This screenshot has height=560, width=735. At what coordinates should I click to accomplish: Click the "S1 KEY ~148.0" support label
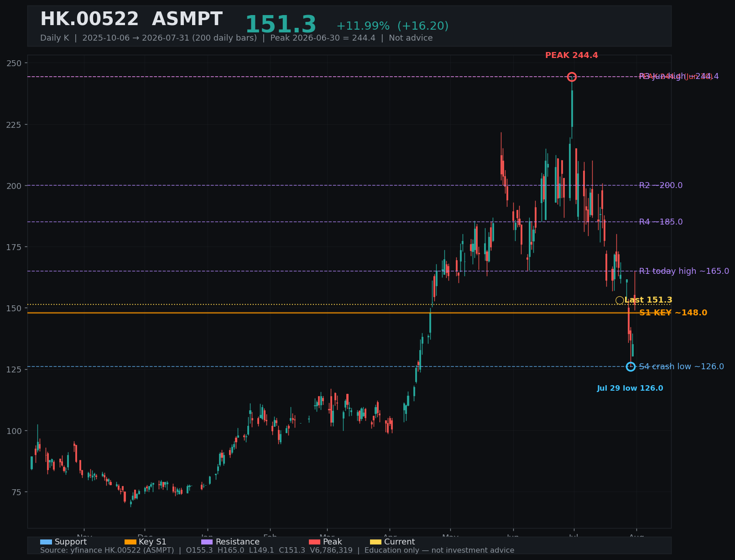pyautogui.click(x=673, y=313)
